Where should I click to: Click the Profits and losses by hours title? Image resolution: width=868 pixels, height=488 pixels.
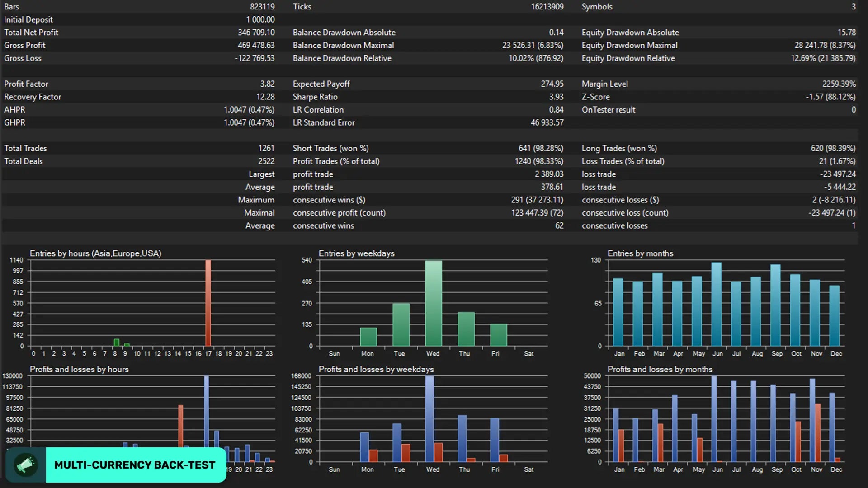pos(79,369)
